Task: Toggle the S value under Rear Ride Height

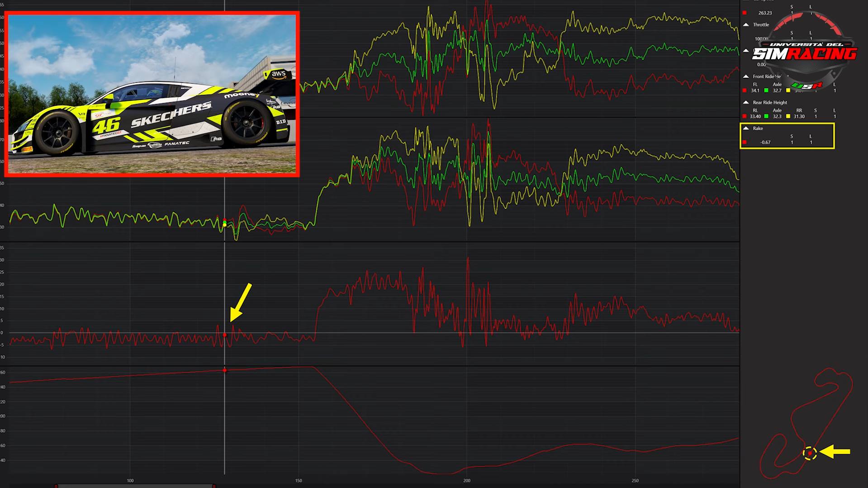Action: [x=816, y=116]
